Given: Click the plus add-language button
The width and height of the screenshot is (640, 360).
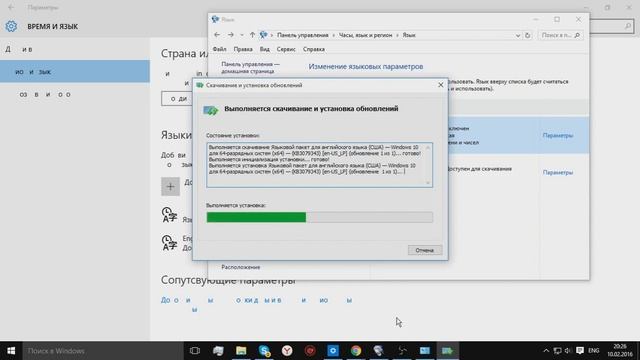Looking at the screenshot, I should [170, 187].
